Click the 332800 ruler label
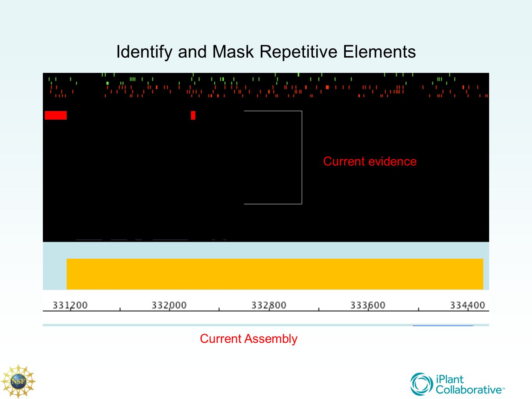 (x=269, y=305)
